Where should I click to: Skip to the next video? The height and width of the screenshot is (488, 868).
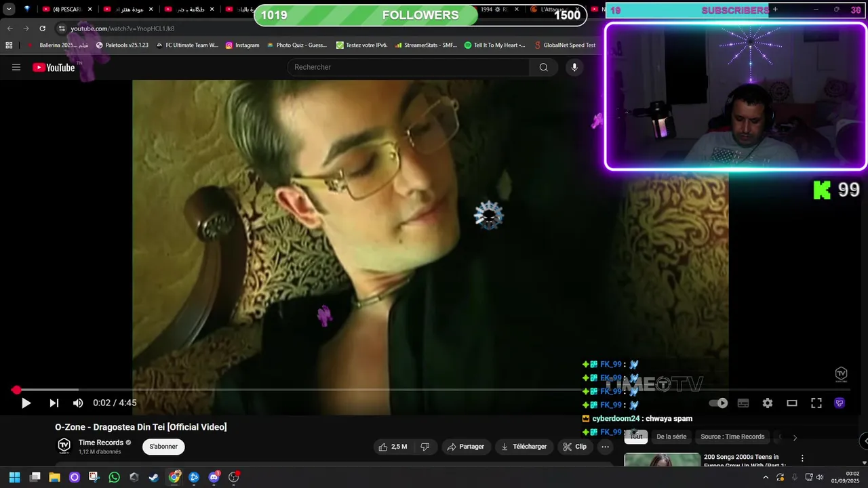(x=54, y=403)
